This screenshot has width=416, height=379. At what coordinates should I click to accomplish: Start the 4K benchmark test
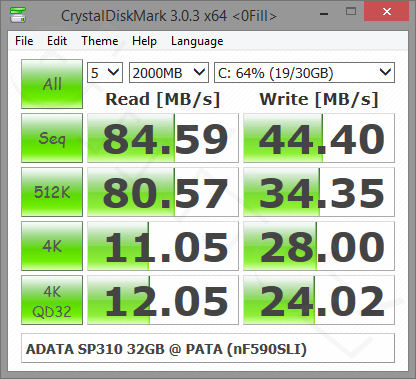52,246
